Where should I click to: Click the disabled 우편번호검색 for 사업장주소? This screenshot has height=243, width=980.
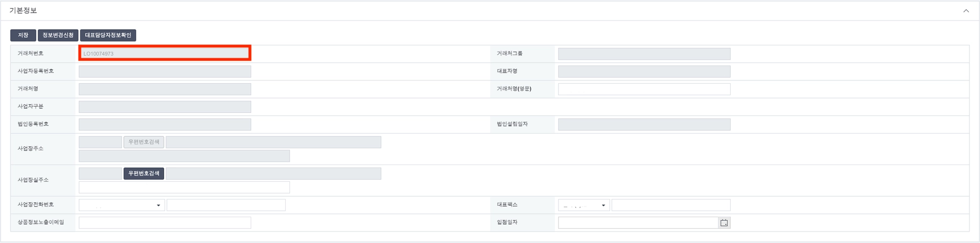click(x=144, y=142)
